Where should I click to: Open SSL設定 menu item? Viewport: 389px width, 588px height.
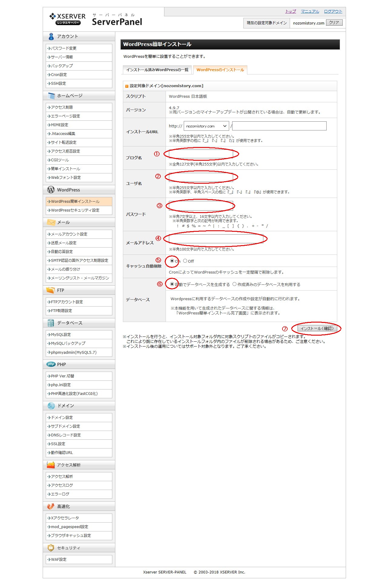coord(79,444)
